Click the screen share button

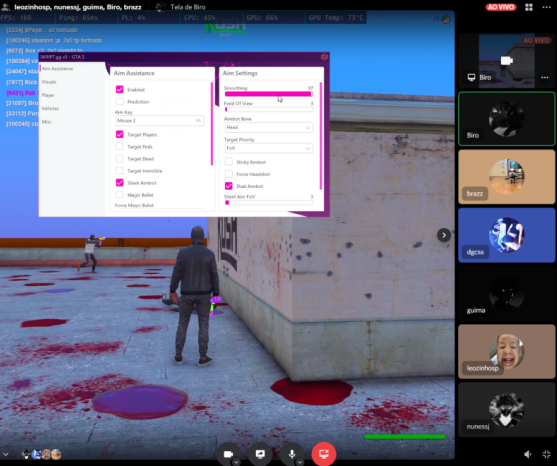click(x=260, y=454)
